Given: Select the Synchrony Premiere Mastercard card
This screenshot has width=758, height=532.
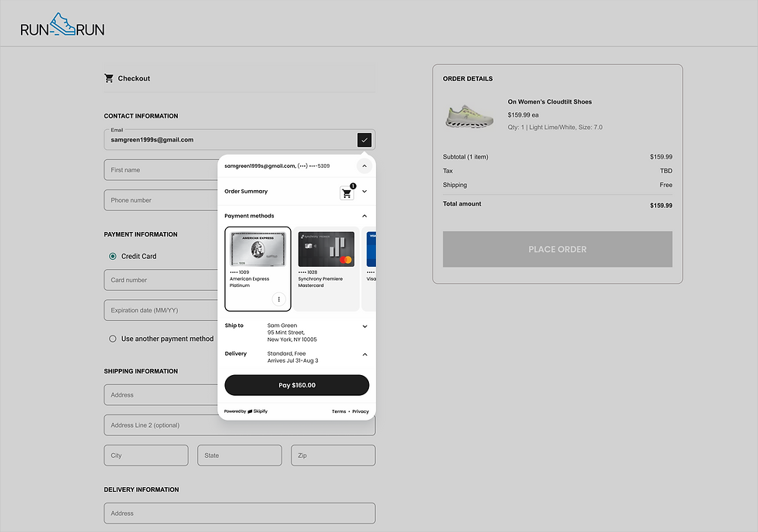Looking at the screenshot, I should pos(326,268).
